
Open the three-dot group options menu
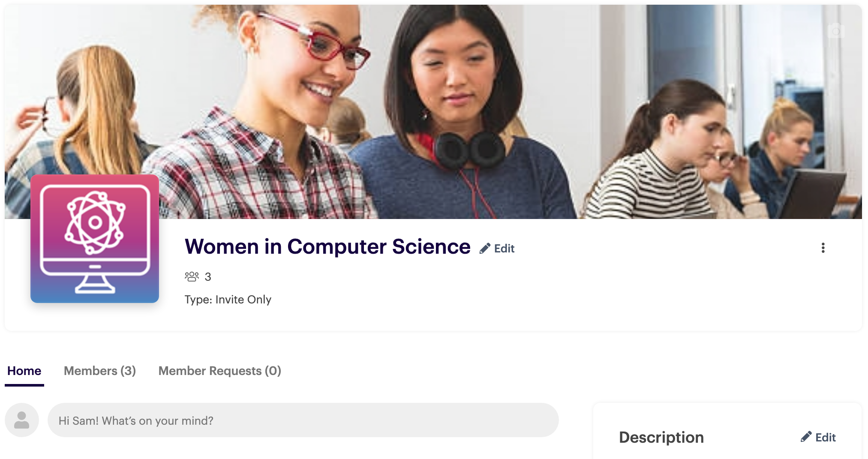823,248
